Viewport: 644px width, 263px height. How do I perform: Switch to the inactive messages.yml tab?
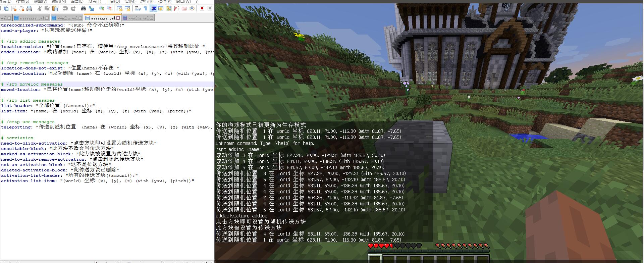tap(31, 18)
